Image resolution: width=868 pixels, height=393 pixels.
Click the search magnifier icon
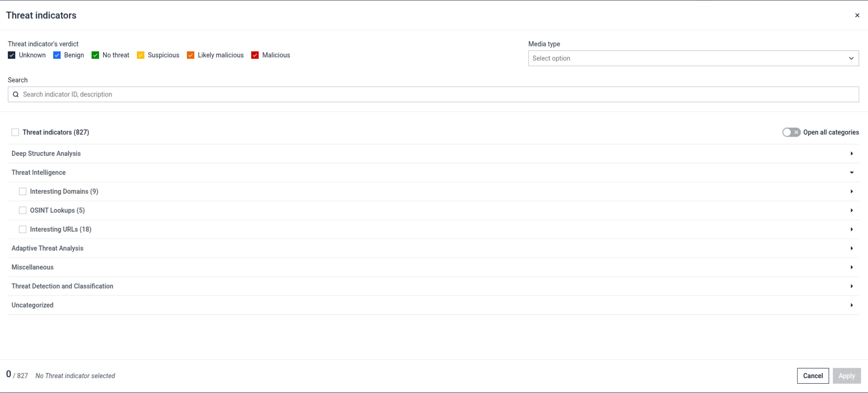point(16,94)
